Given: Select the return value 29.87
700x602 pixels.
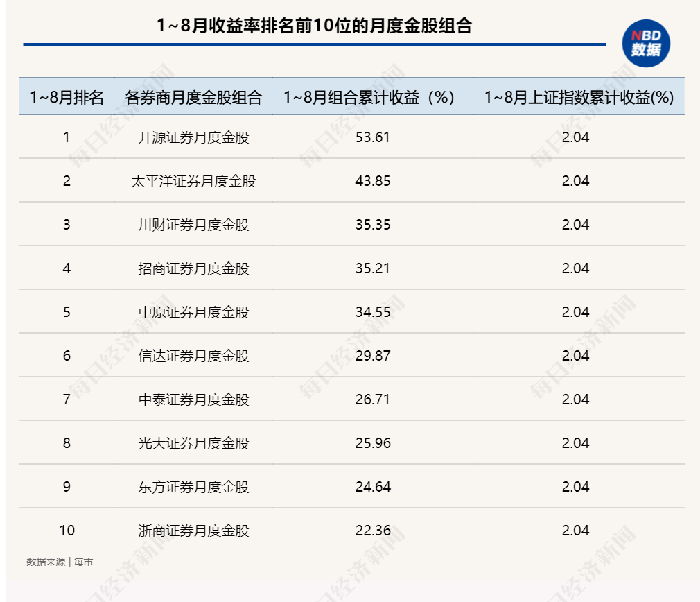Looking at the screenshot, I should click(x=373, y=356).
